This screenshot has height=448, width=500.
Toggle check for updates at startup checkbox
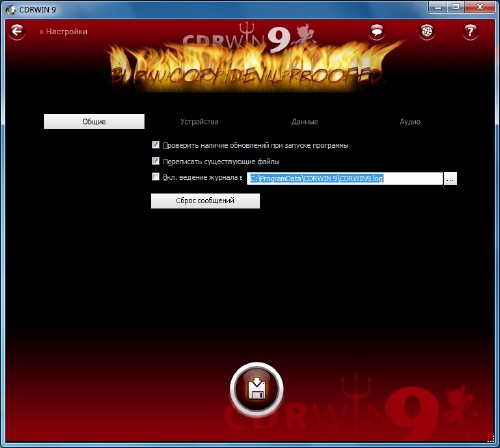pos(156,145)
